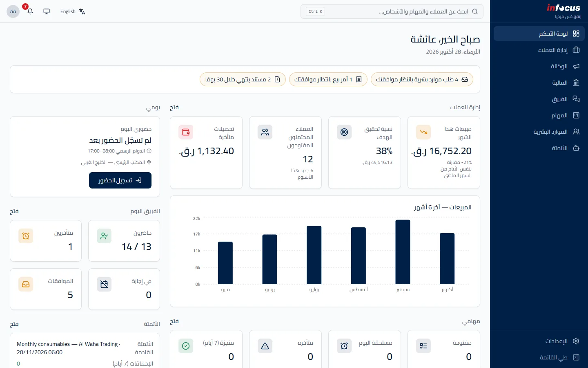Click the تسجيل الحضور check-in button
Image resolution: width=588 pixels, height=368 pixels.
pos(120,180)
